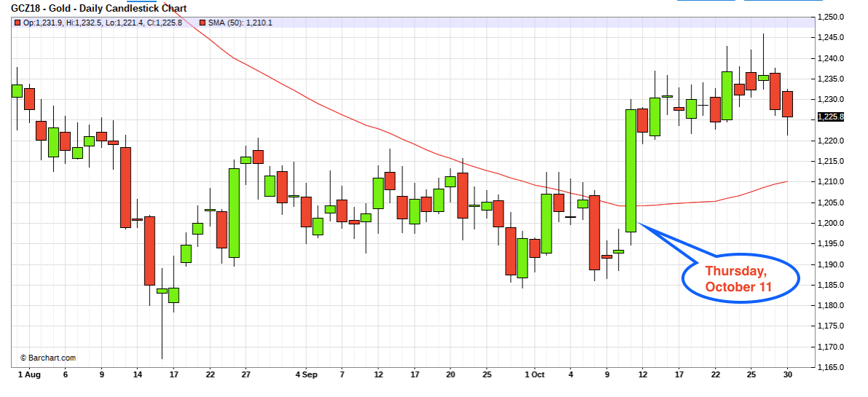The height and width of the screenshot is (397, 868).
Task: Click the 1,230.0 price axis label
Action: click(x=831, y=100)
